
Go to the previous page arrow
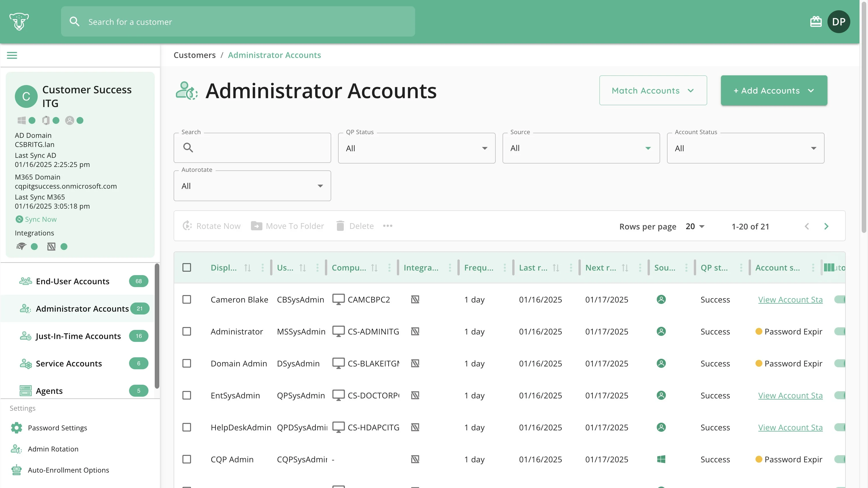(x=807, y=226)
